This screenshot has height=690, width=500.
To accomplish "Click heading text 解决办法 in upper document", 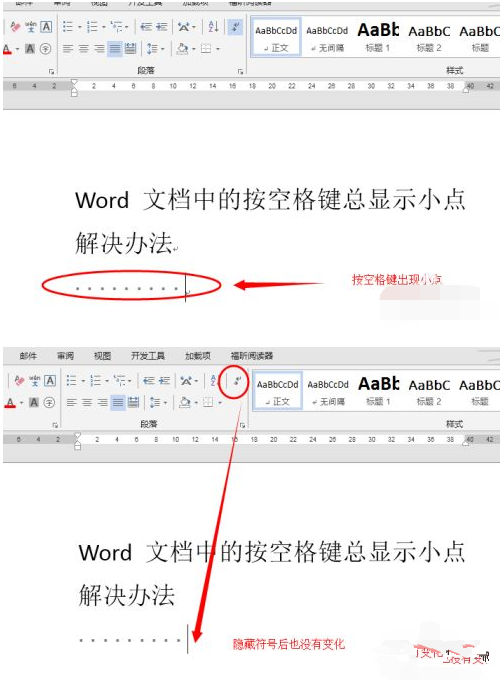I will pyautogui.click(x=124, y=243).
